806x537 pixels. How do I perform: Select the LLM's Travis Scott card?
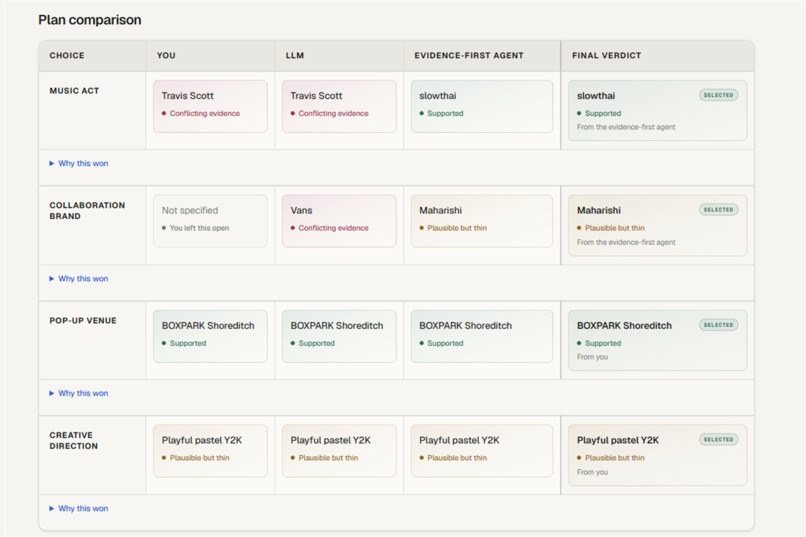click(339, 106)
